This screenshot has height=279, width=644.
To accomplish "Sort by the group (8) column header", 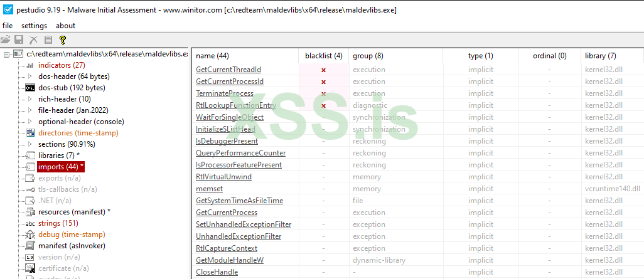I will (x=395, y=56).
